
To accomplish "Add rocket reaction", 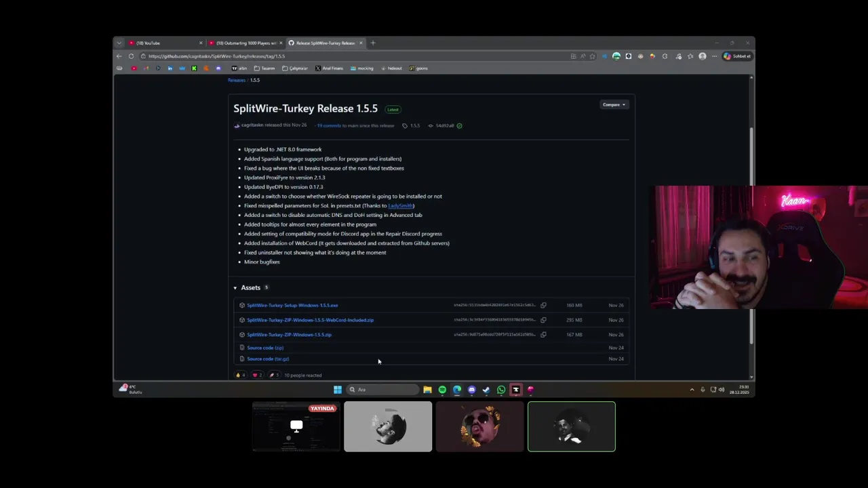I will pos(274,375).
